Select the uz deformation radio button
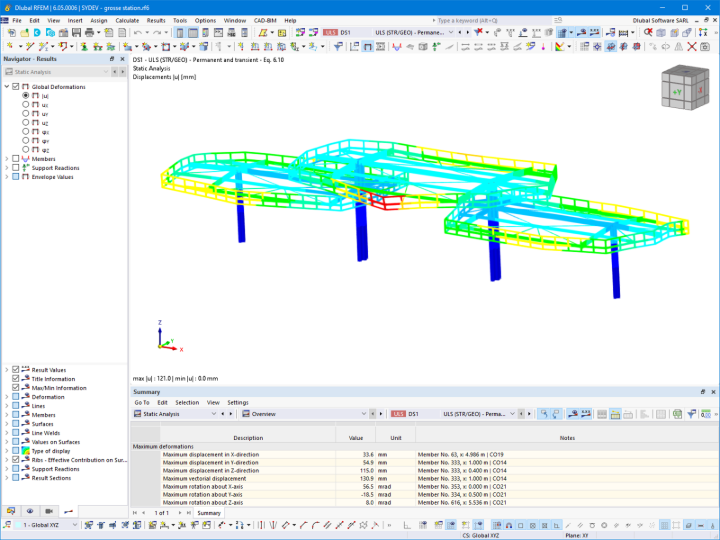The image size is (720, 540). [x=26, y=123]
